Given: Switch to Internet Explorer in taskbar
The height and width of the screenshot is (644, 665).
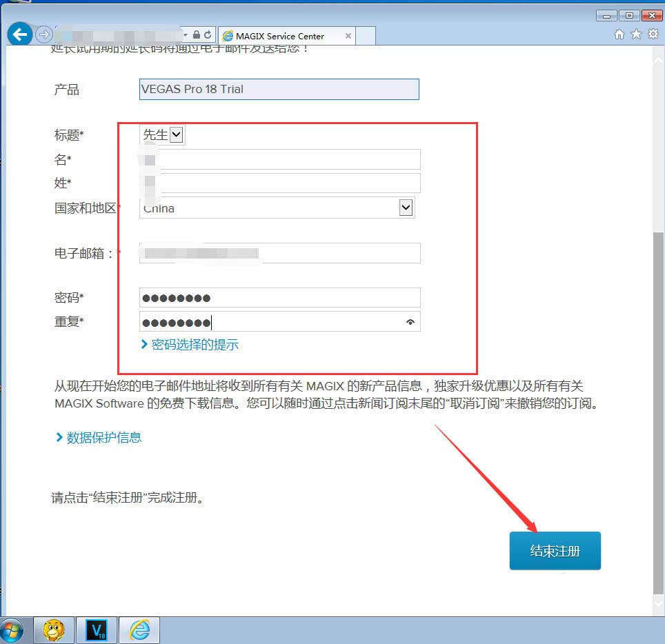Looking at the screenshot, I should [139, 630].
